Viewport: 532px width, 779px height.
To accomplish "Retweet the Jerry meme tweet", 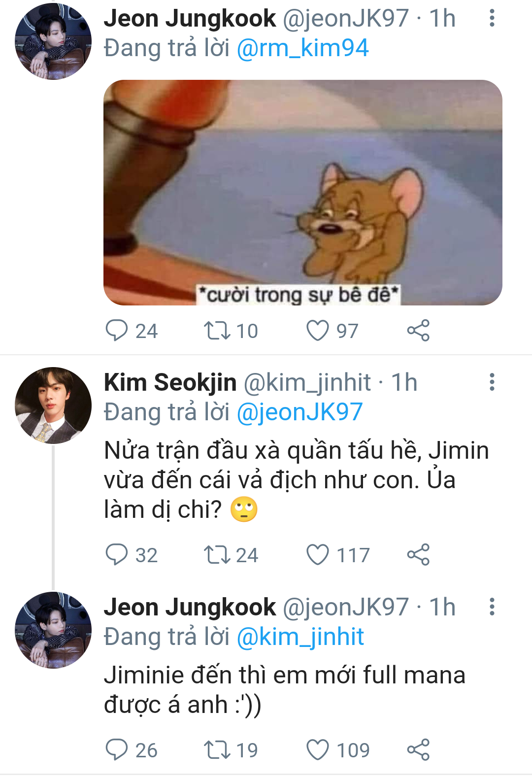I will coord(217,330).
